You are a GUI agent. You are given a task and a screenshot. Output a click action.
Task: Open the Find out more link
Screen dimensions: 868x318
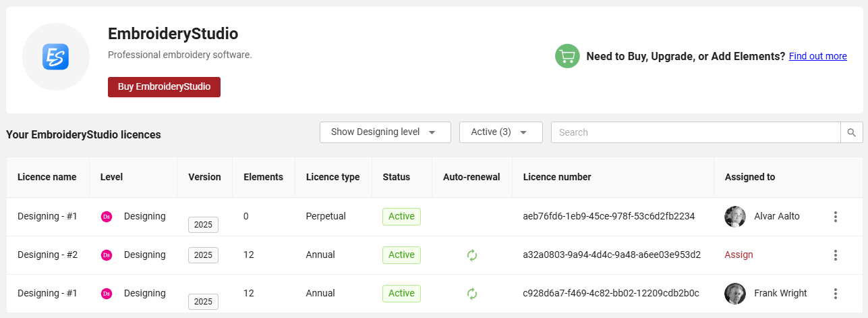[x=818, y=56]
